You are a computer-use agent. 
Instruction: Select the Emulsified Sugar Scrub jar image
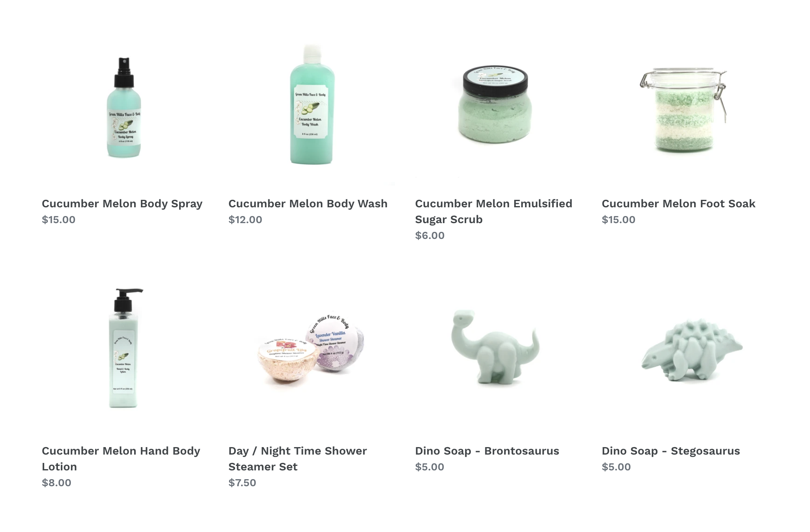[495, 104]
